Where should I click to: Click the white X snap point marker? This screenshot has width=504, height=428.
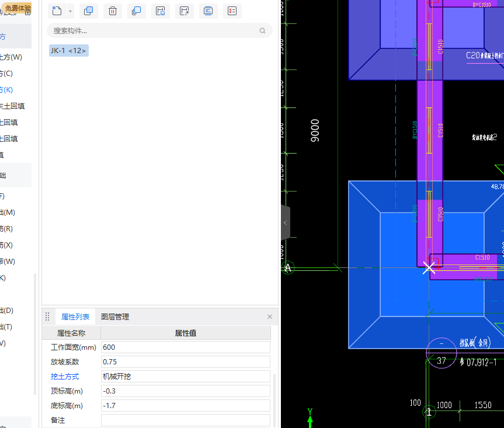[x=429, y=267]
